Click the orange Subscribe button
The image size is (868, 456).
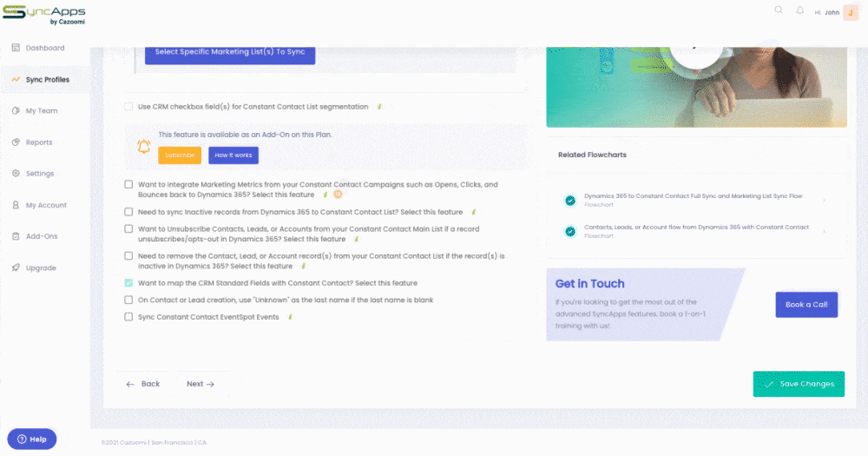[x=180, y=155]
